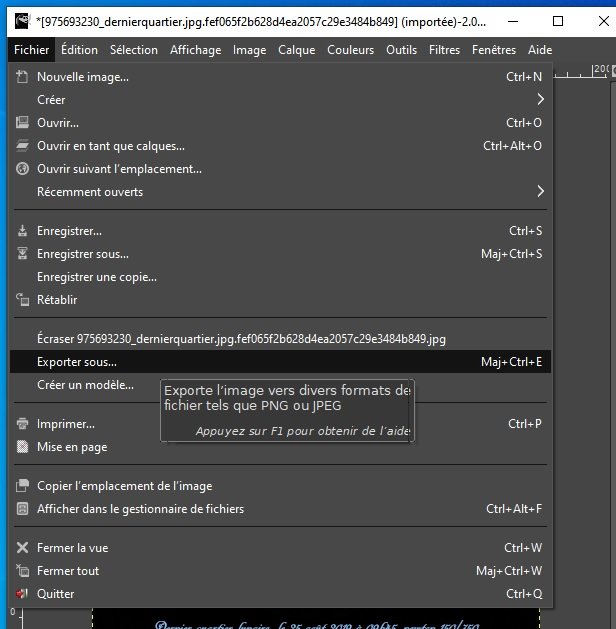Viewport: 616px width, 629px height.
Task: Open the Calque menu
Action: 297,50
